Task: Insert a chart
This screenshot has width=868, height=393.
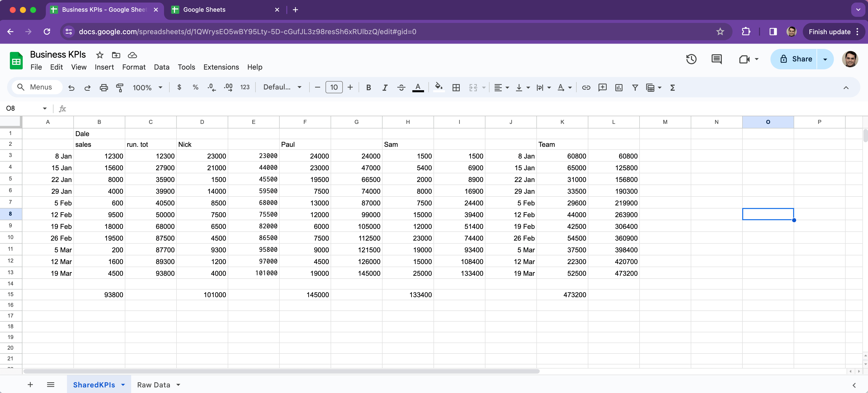Action: 619,87
